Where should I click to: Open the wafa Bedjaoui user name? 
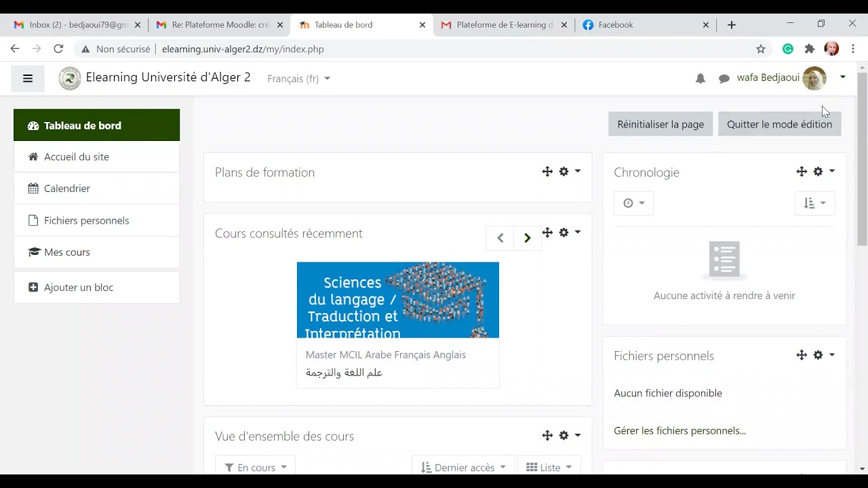(x=768, y=77)
